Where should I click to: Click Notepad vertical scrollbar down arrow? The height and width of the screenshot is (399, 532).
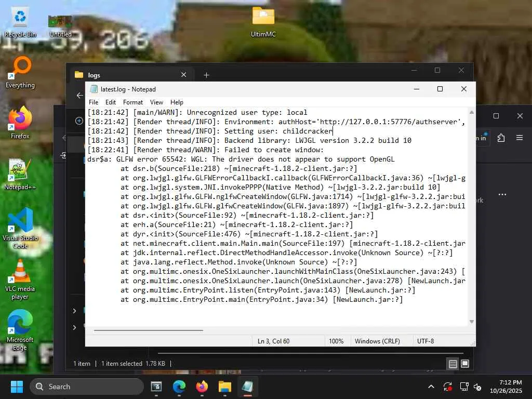471,321
